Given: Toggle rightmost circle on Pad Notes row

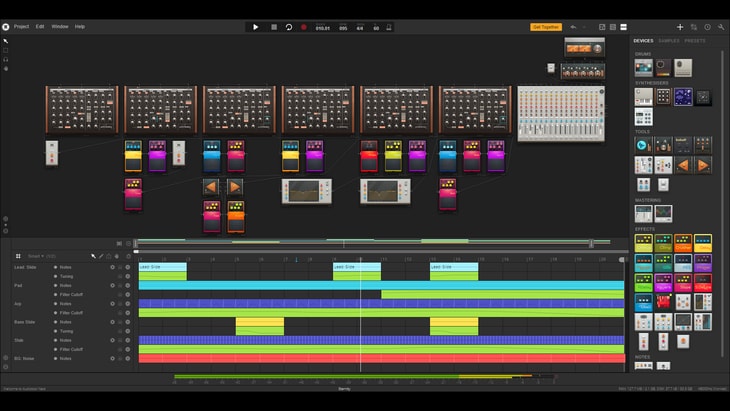Looking at the screenshot, I should pyautogui.click(x=128, y=285).
